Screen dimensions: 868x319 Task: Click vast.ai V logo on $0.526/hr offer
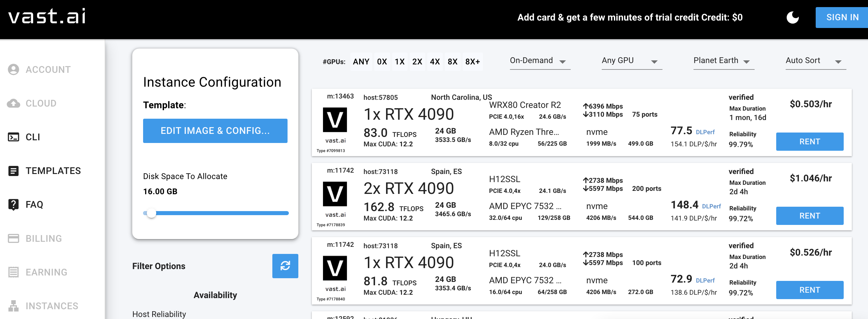click(x=335, y=268)
